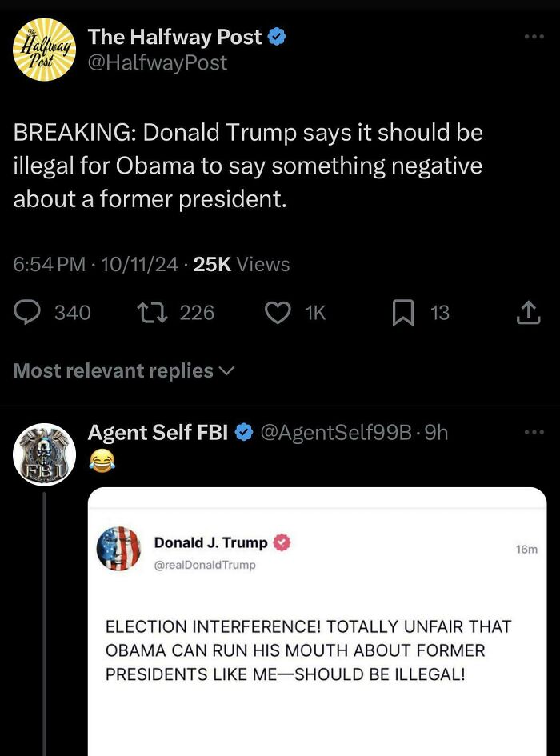Viewport: 560px width, 756px height.
Task: Open replies on The Halfway Post tweet
Action: coord(27,313)
